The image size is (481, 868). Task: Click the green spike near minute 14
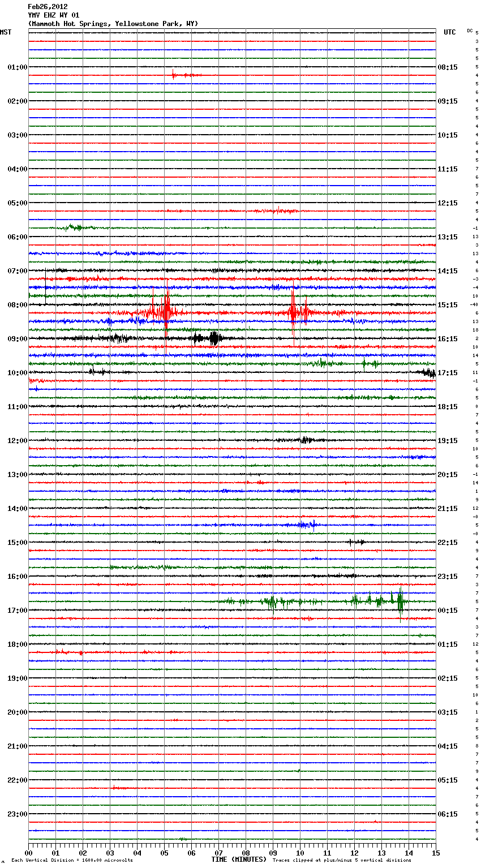400,601
